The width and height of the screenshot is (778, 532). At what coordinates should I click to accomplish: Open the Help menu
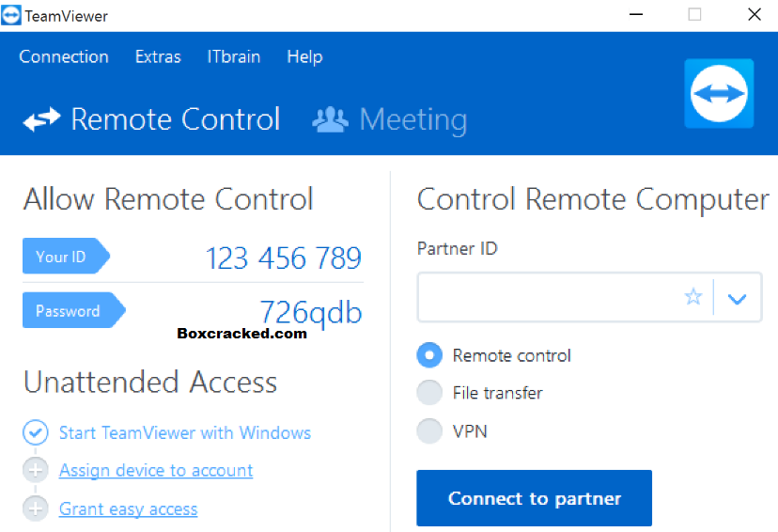pos(304,57)
